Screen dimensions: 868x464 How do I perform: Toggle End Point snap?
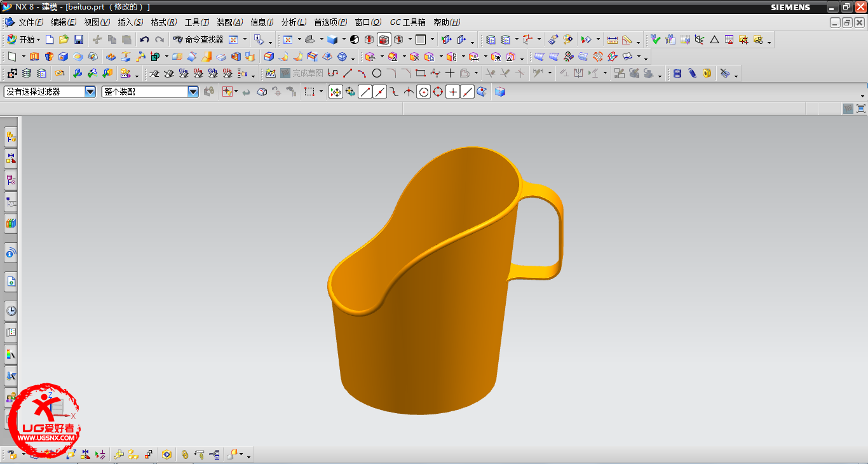[365, 92]
